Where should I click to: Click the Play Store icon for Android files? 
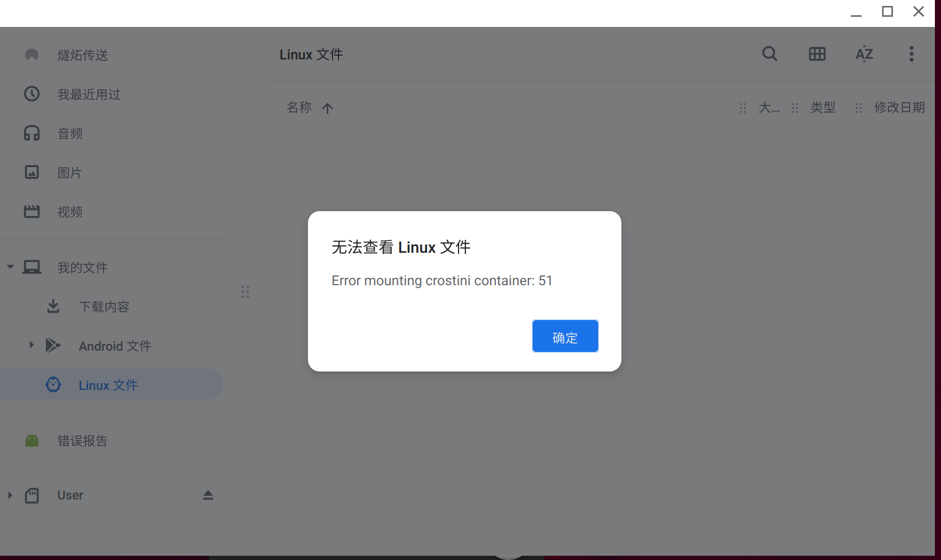tap(53, 345)
